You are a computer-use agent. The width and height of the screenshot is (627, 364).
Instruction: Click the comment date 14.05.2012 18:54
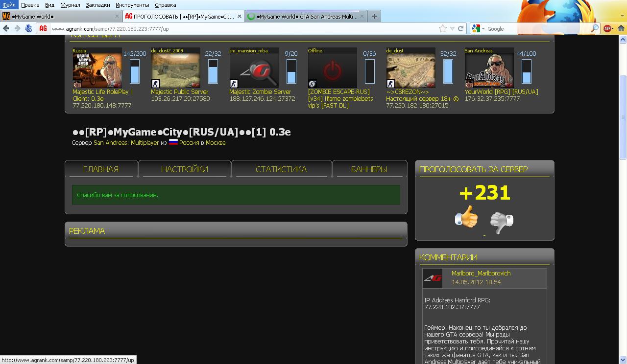(476, 282)
